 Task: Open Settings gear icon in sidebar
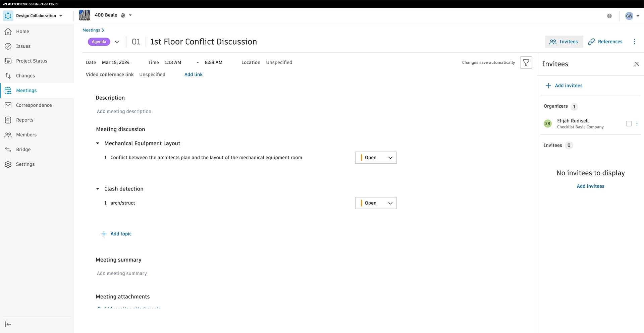(x=8, y=164)
